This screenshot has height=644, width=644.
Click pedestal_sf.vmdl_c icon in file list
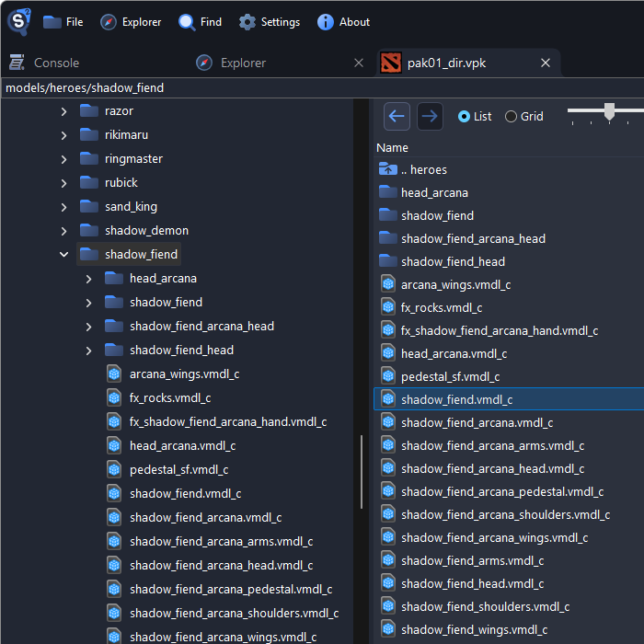(388, 376)
